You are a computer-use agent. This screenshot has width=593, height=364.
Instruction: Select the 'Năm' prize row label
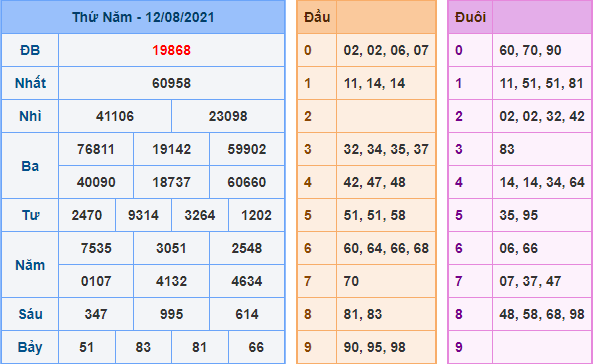point(30,265)
